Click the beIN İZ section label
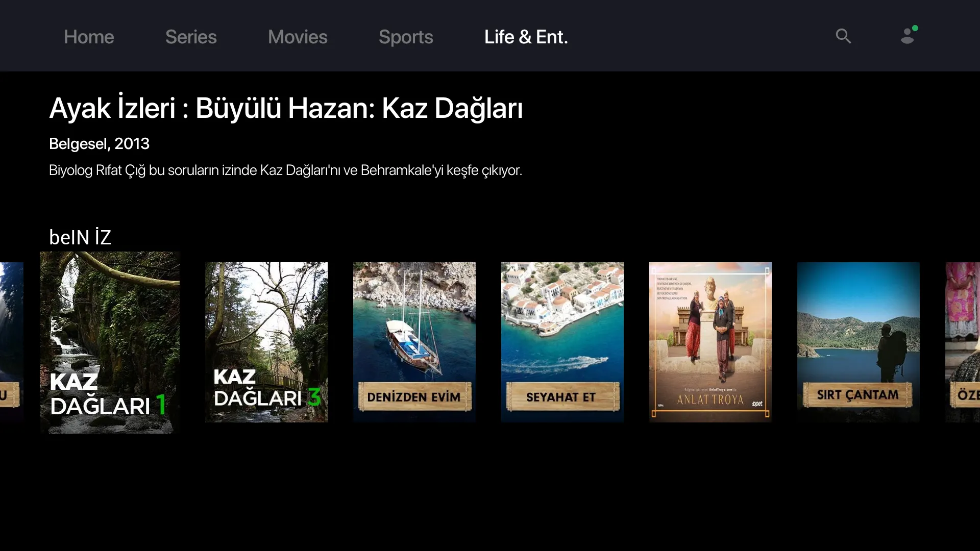The image size is (980, 551). (x=80, y=236)
